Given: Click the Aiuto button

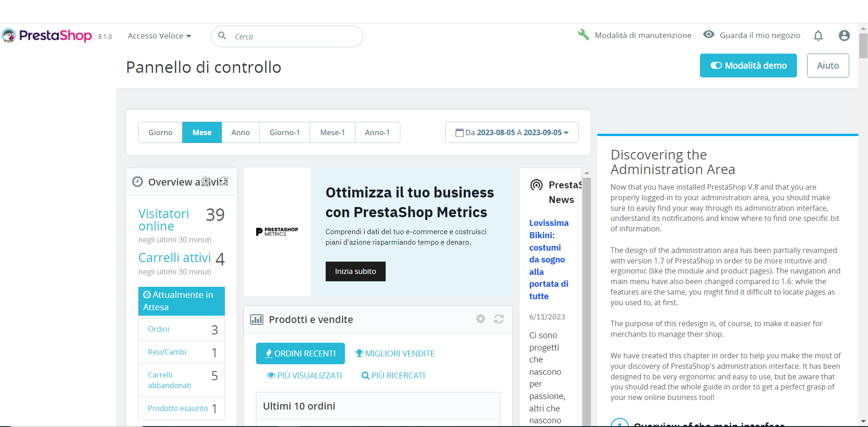Looking at the screenshot, I should pyautogui.click(x=828, y=66).
